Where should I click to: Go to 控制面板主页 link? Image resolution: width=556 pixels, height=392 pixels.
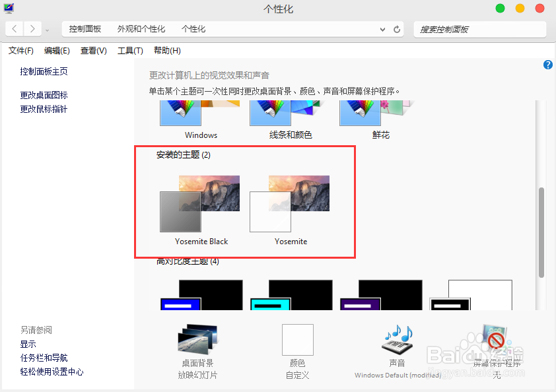[x=44, y=71]
